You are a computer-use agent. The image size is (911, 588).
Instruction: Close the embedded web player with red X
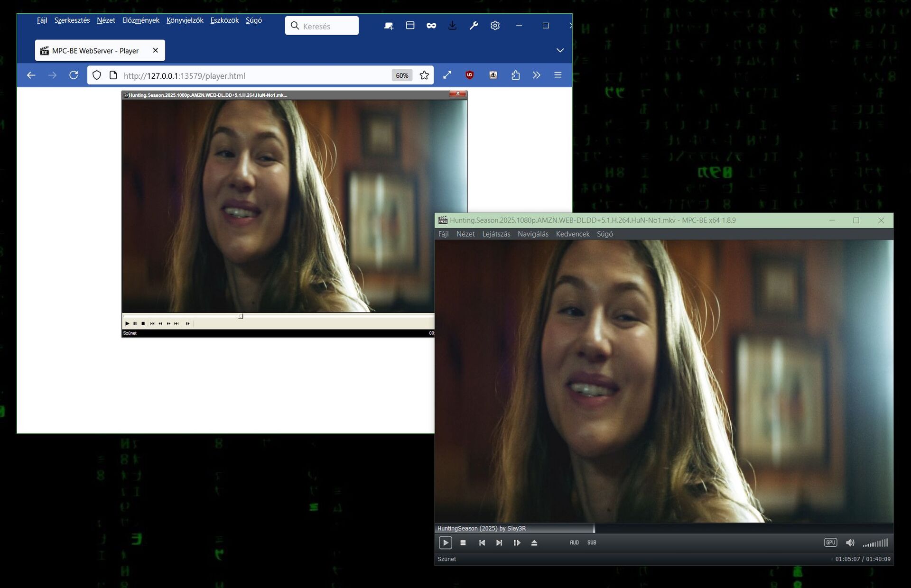[458, 94]
